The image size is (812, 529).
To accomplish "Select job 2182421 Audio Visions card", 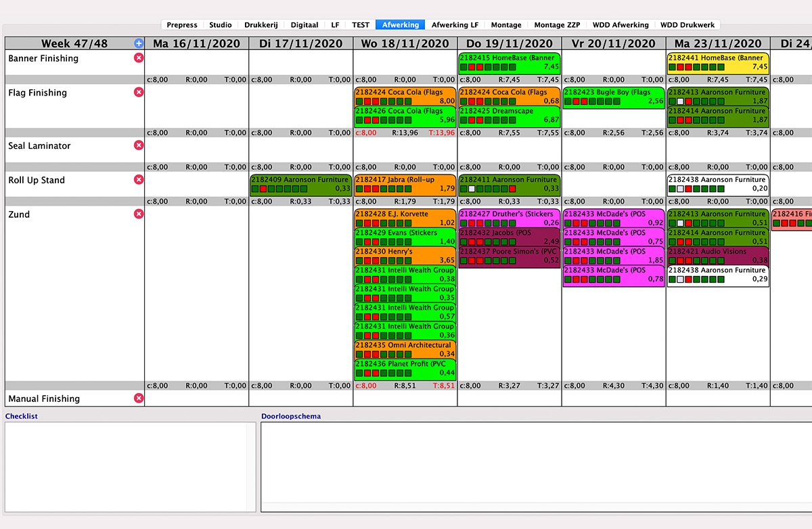I will [718, 256].
